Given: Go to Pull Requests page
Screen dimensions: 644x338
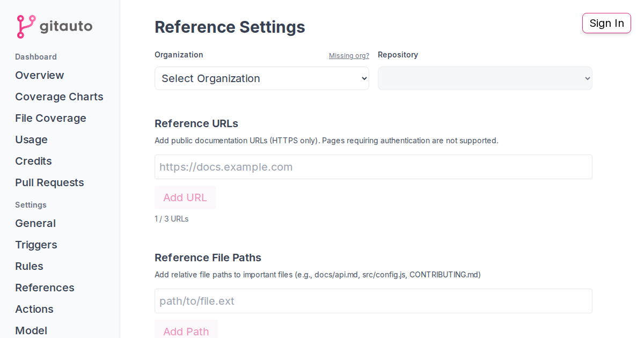Looking at the screenshot, I should [x=49, y=182].
